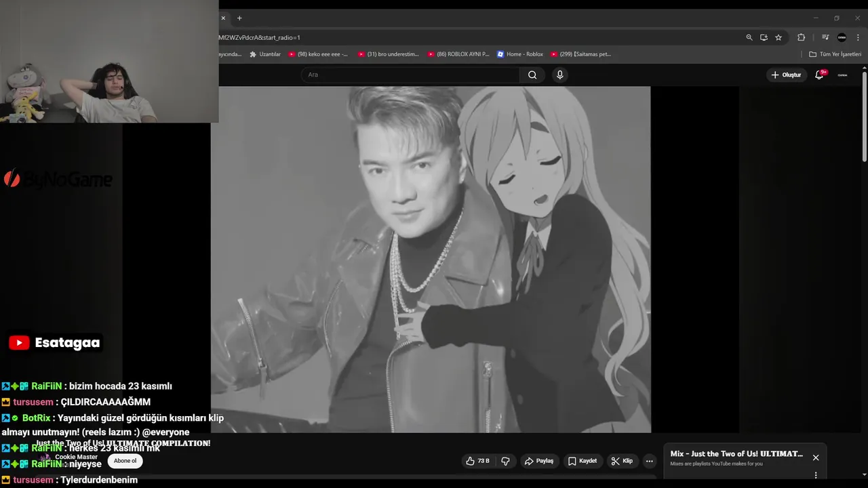Viewport: 868px width, 488px height.
Task: Click the ByNoGame logo overlay
Action: coord(58,179)
